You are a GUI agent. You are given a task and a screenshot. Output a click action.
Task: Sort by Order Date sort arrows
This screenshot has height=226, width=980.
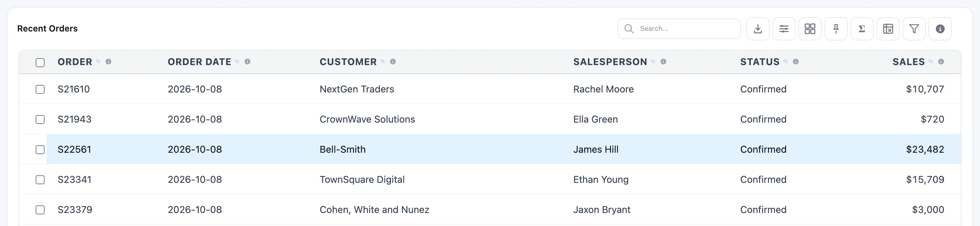tap(237, 62)
